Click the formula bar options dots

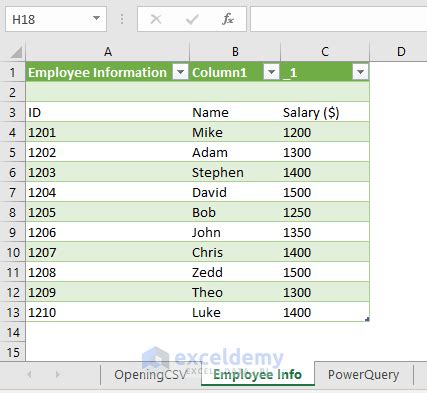click(122, 19)
